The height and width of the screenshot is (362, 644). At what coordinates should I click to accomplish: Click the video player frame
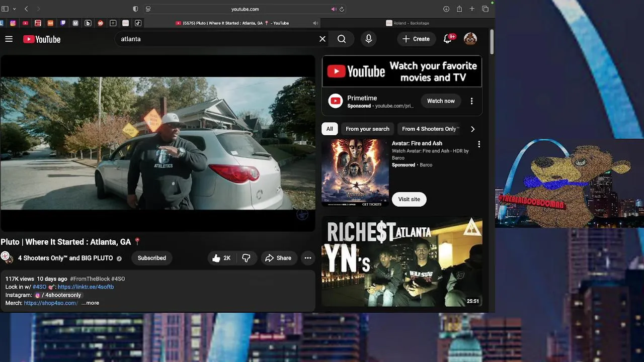click(x=158, y=143)
